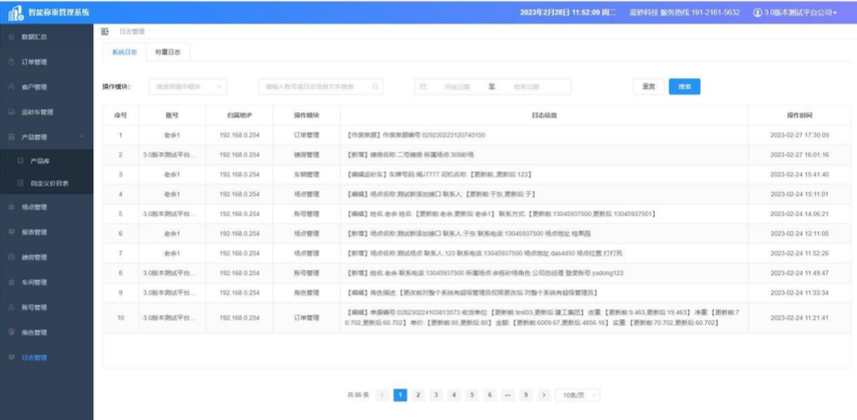Click row 2 磅房管理 module cell
Screen dimensions: 857x420
(x=306, y=155)
